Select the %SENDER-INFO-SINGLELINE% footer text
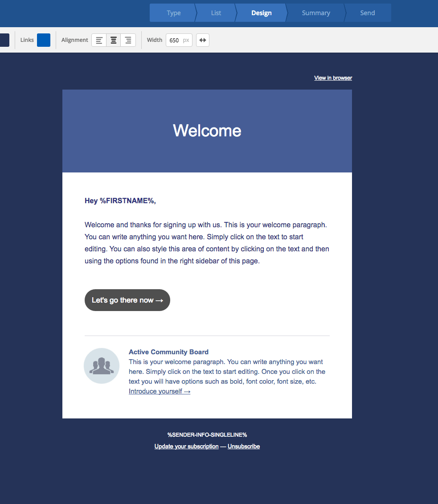438x504 pixels. (207, 435)
